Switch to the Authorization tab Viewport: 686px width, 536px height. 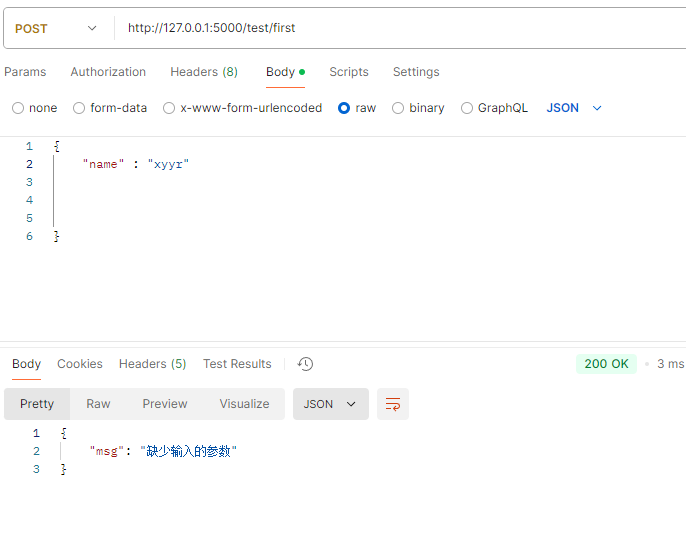click(108, 72)
